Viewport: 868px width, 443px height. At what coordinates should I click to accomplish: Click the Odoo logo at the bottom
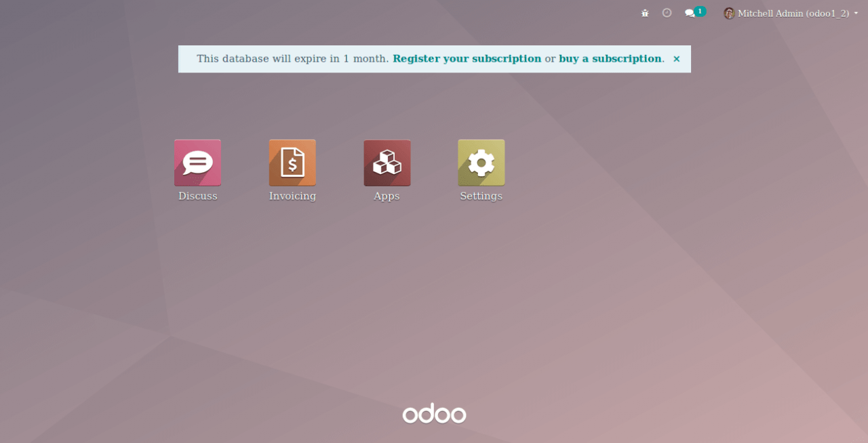point(434,414)
